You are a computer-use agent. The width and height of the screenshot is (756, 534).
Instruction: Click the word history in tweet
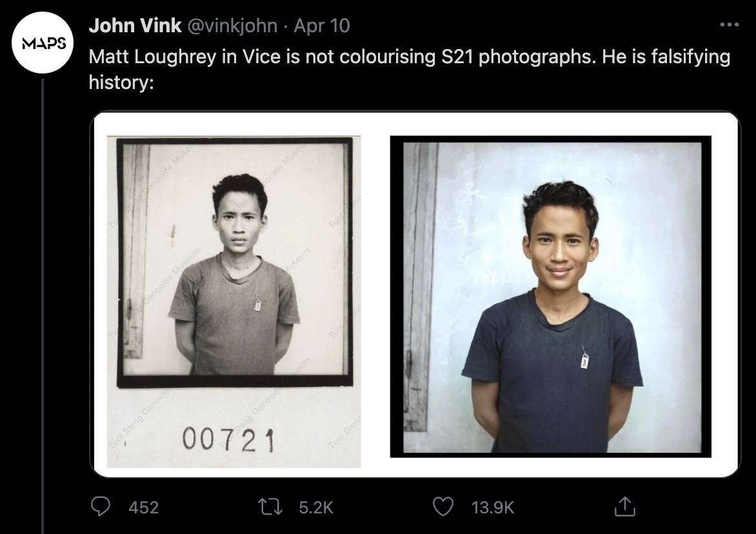(x=121, y=82)
